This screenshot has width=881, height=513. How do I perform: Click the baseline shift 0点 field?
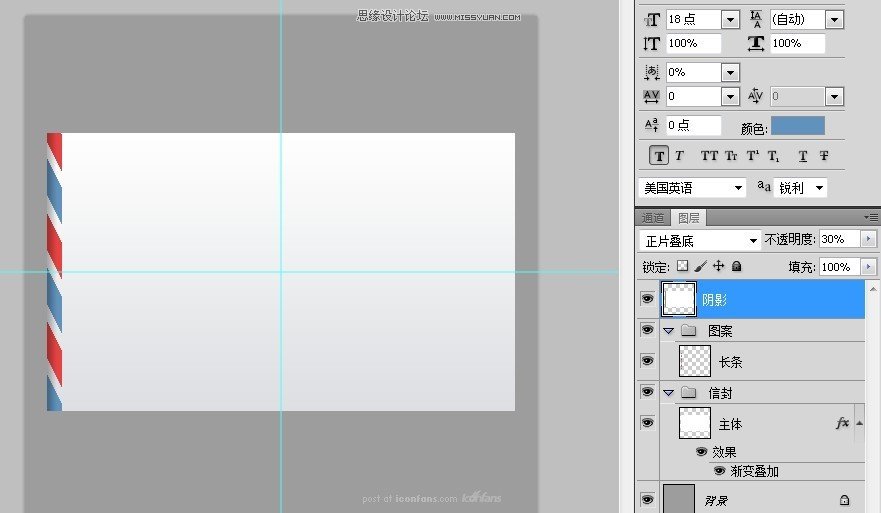pos(693,125)
